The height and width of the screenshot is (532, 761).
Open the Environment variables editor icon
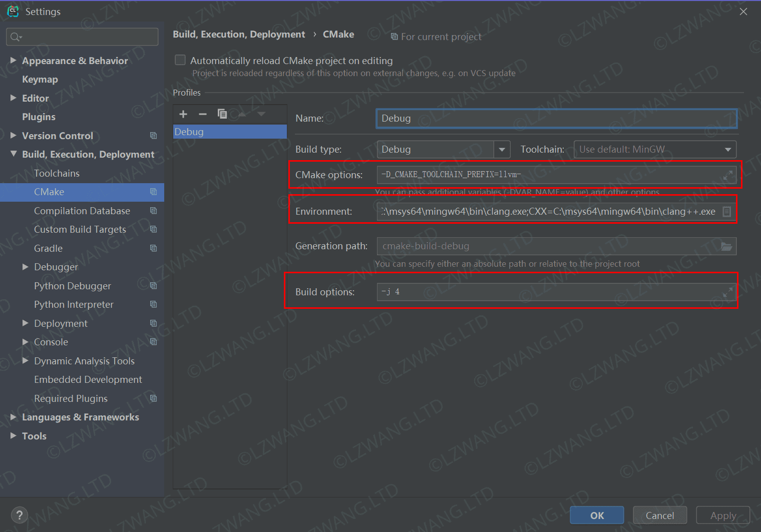[727, 212]
